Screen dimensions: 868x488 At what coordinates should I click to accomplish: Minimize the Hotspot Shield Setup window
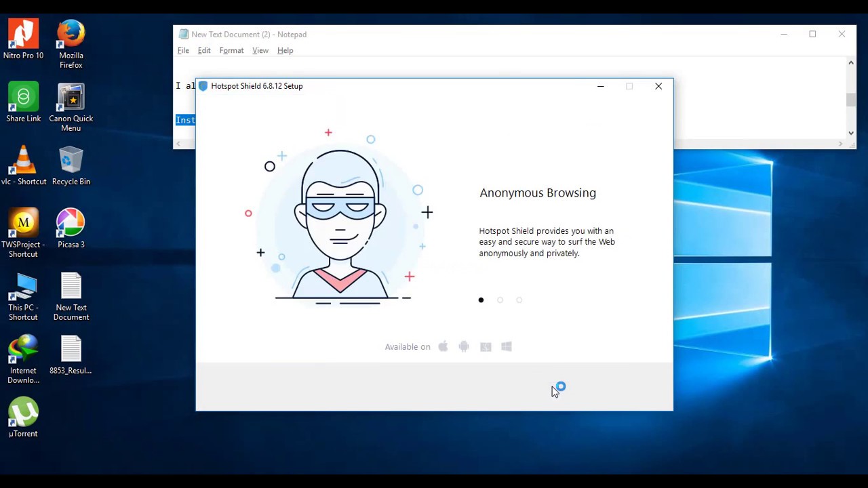(x=600, y=86)
